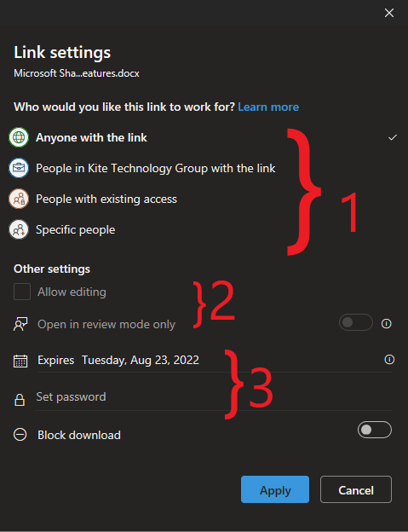Click the Specific people icon
Image resolution: width=408 pixels, height=532 pixels.
(x=19, y=229)
